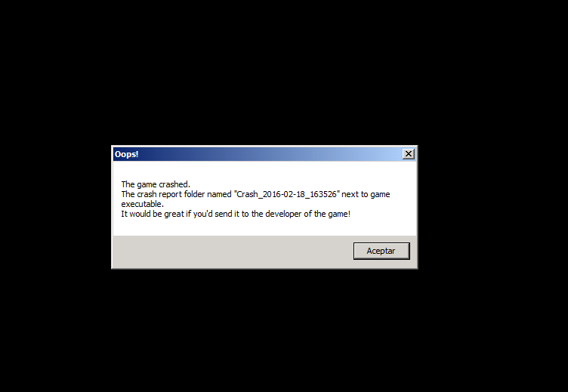Click the word "executable." in the message
The image size is (568, 392).
click(x=142, y=204)
